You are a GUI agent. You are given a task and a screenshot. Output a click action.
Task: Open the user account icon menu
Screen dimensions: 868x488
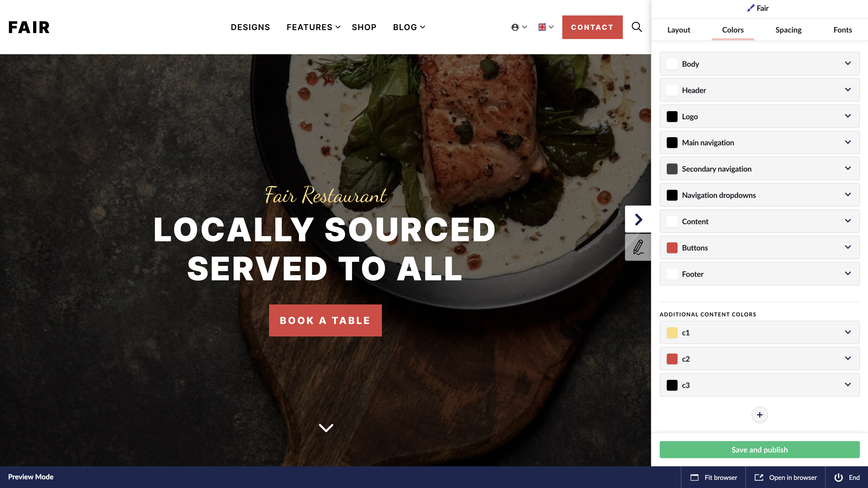(519, 27)
